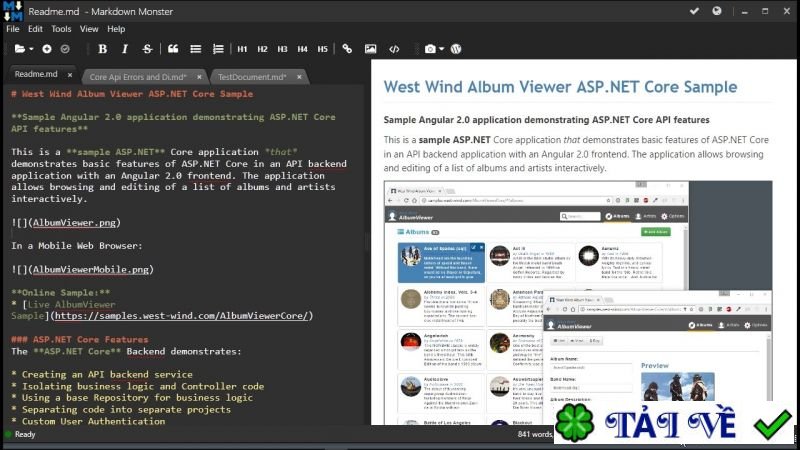Screen dimensions: 800x450
Task: Click the green status indicator dot
Action: point(8,434)
